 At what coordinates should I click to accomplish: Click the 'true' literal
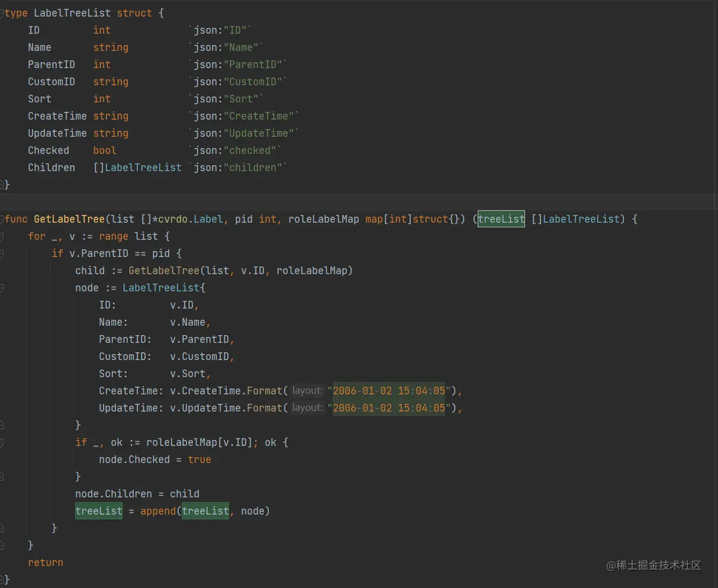(x=199, y=460)
